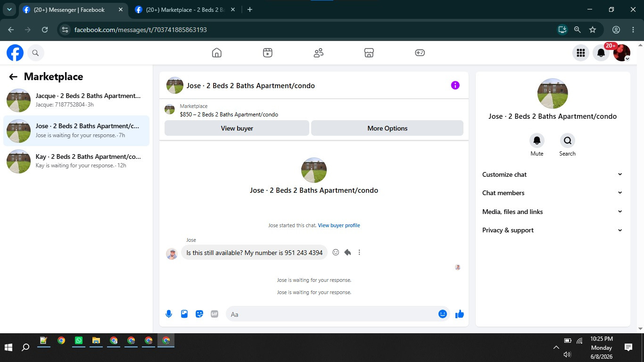This screenshot has height=362, width=644.
Task: Open the Windows notification center icon
Action: point(628,347)
